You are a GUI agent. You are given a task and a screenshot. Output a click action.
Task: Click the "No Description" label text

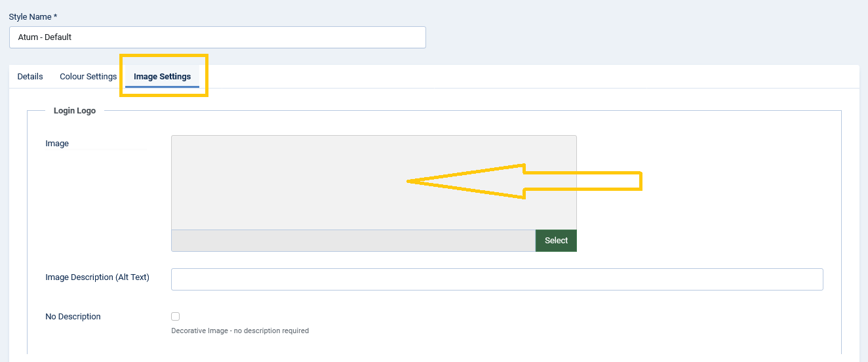pos(73,317)
